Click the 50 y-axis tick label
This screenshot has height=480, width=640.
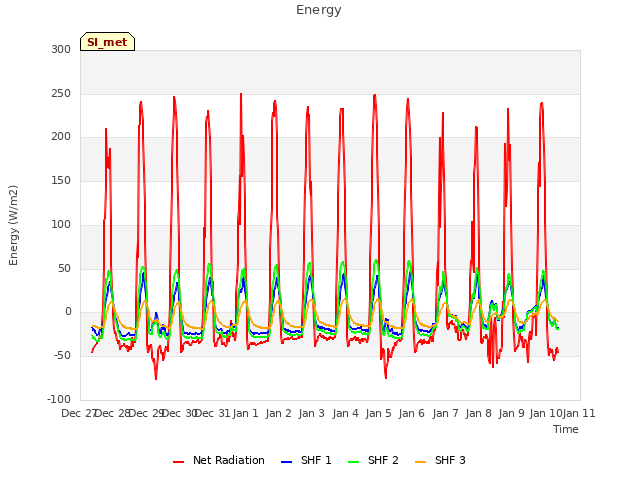pyautogui.click(x=64, y=268)
